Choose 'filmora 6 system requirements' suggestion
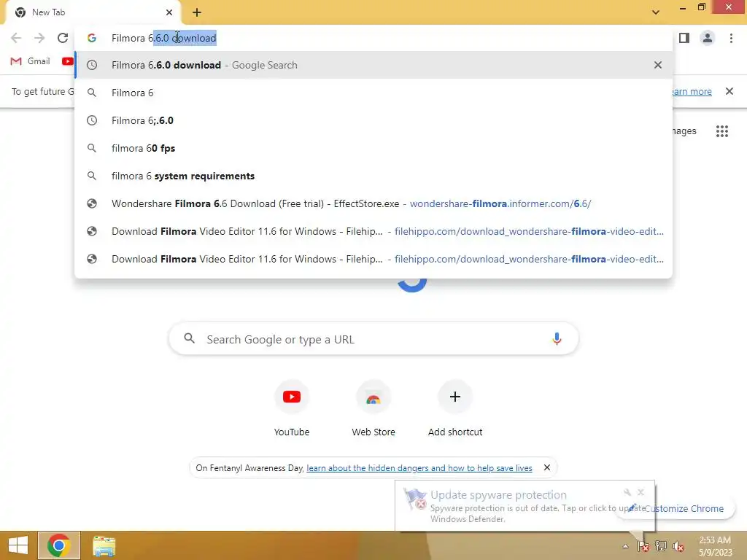Viewport: 747px width, 560px height. point(373,176)
